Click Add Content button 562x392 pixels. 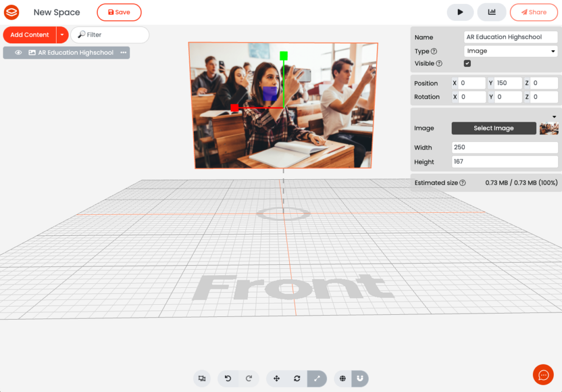click(x=30, y=35)
